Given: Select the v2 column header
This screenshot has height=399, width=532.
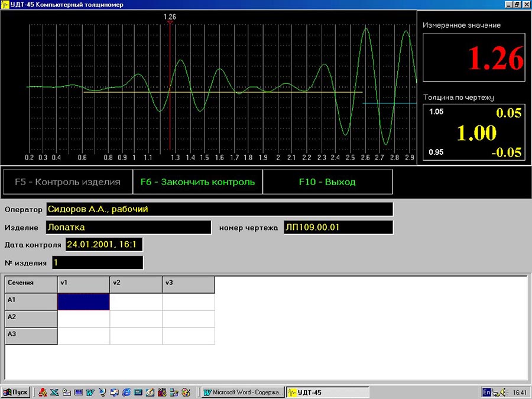Looking at the screenshot, I should point(136,284).
